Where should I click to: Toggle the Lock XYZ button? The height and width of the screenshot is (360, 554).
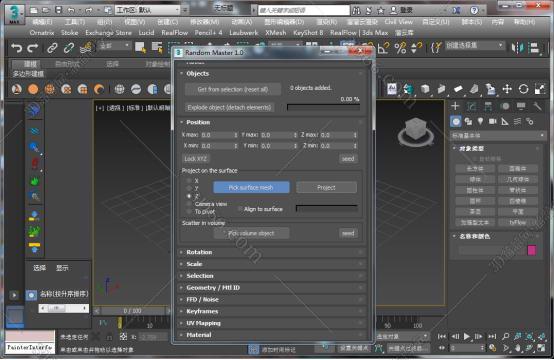pyautogui.click(x=195, y=159)
